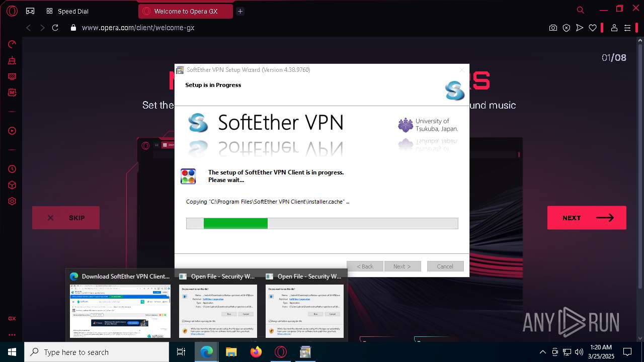Click the disabled Next button in wizard
This screenshot has width=644, height=362.
click(x=402, y=266)
